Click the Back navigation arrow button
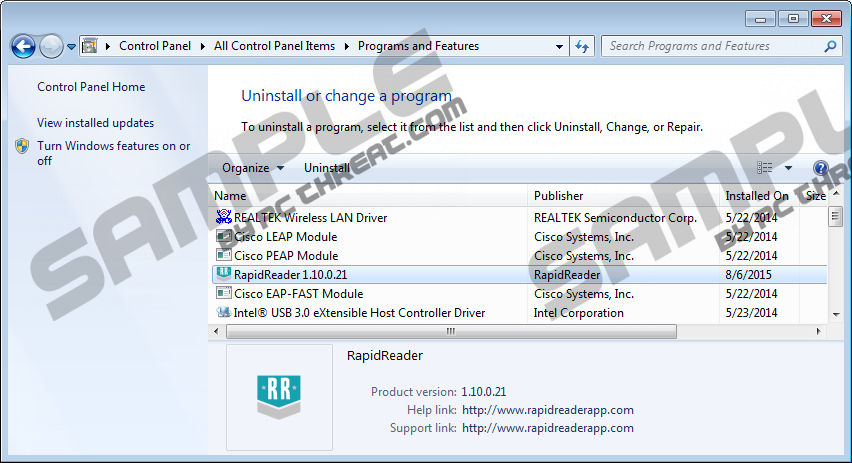Viewport: 852px width, 463px height. click(23, 46)
